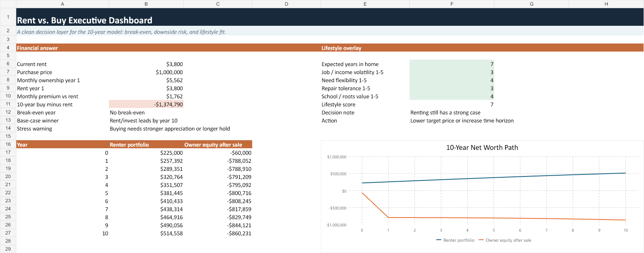Click the No break-even cell
Viewport: 644px width, 253px height.
click(x=127, y=112)
